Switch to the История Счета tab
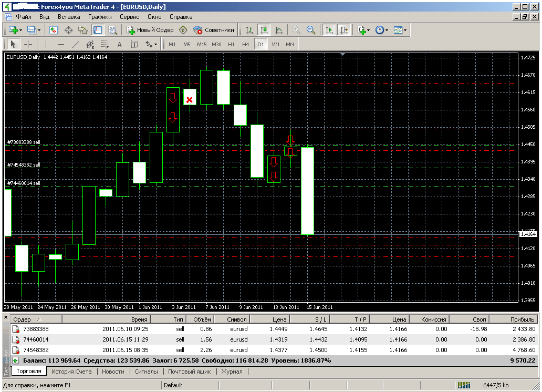Screen dimensions: 542x392 point(71,372)
